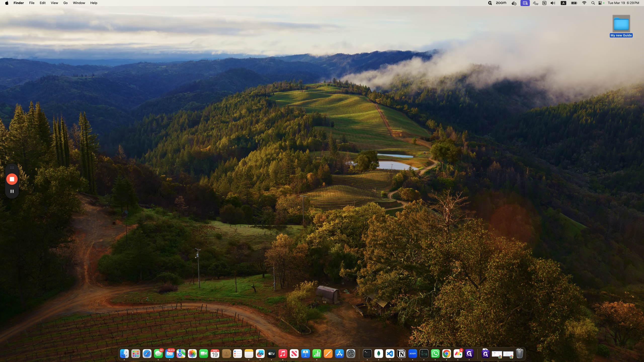
Task: Select the My new Guide folder
Action: click(x=621, y=24)
